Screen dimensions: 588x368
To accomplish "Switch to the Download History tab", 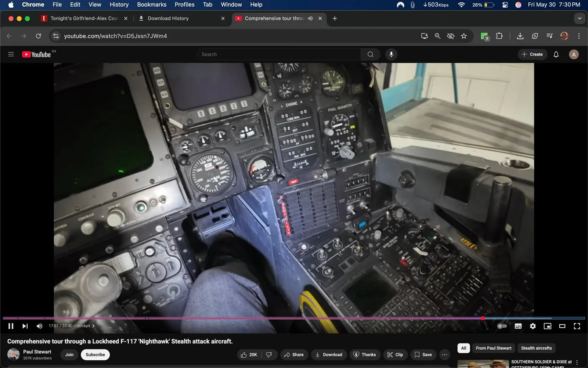I will (x=168, y=18).
